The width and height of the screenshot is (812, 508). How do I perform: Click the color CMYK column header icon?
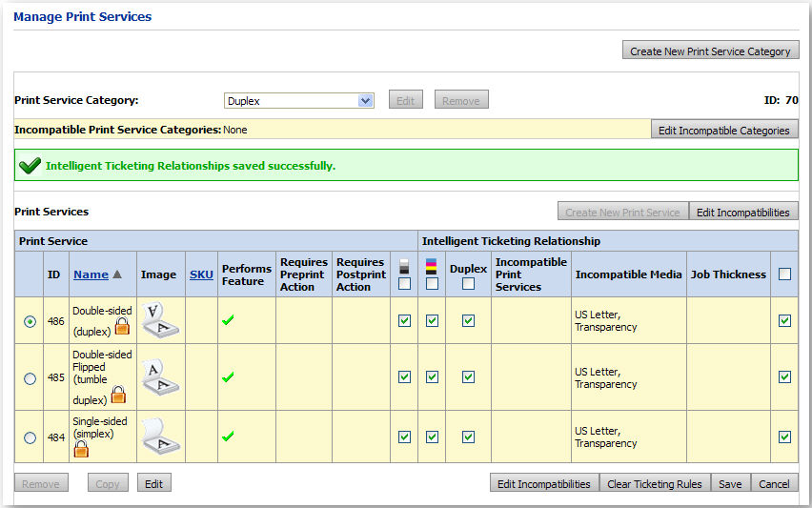432,267
